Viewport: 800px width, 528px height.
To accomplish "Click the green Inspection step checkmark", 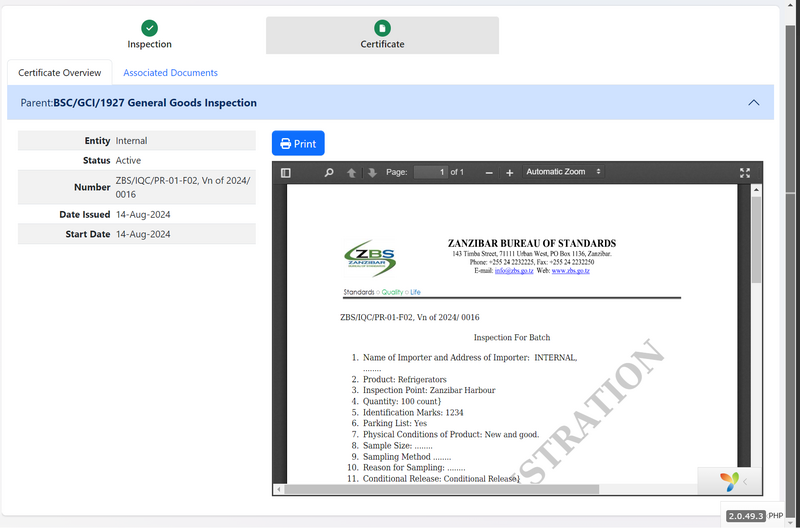I will tap(149, 28).
